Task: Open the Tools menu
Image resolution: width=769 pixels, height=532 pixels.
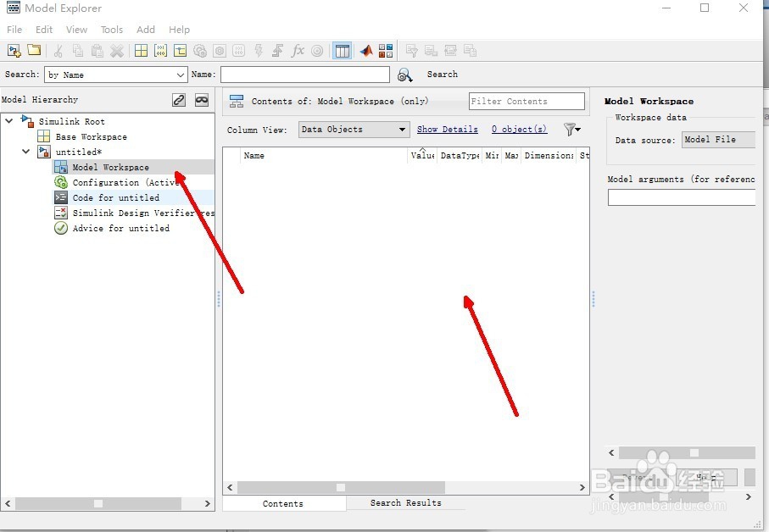Action: [111, 29]
